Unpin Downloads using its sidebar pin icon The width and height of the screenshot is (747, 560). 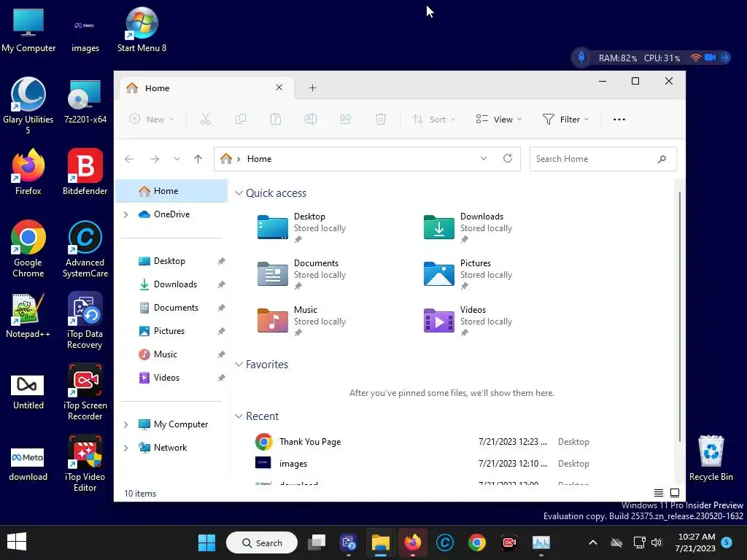point(221,284)
